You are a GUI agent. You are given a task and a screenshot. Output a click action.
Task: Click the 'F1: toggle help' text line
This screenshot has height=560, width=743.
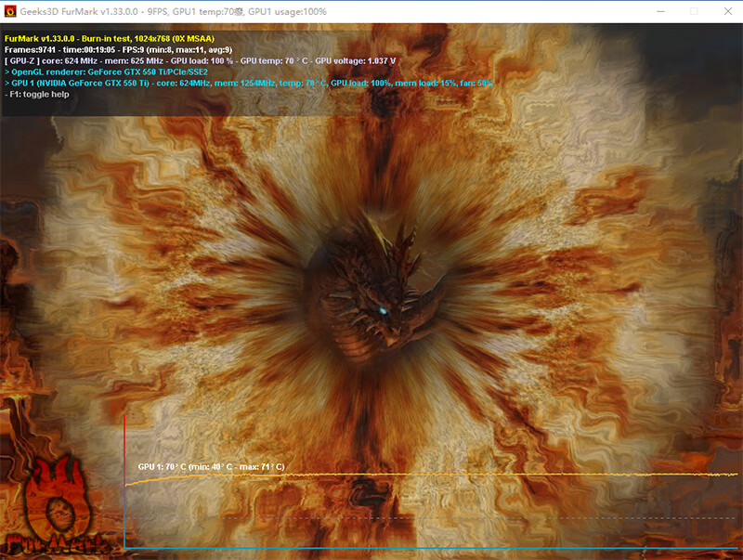[37, 95]
